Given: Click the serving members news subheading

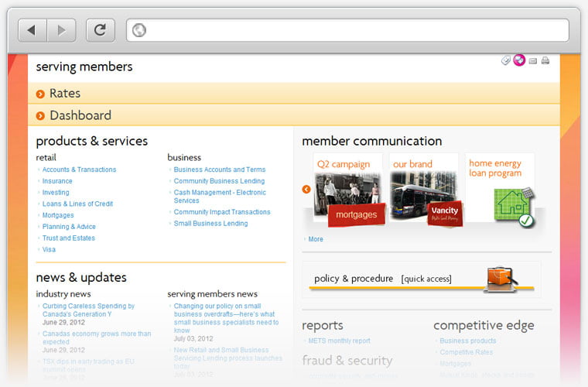Looking at the screenshot, I should click(212, 294).
